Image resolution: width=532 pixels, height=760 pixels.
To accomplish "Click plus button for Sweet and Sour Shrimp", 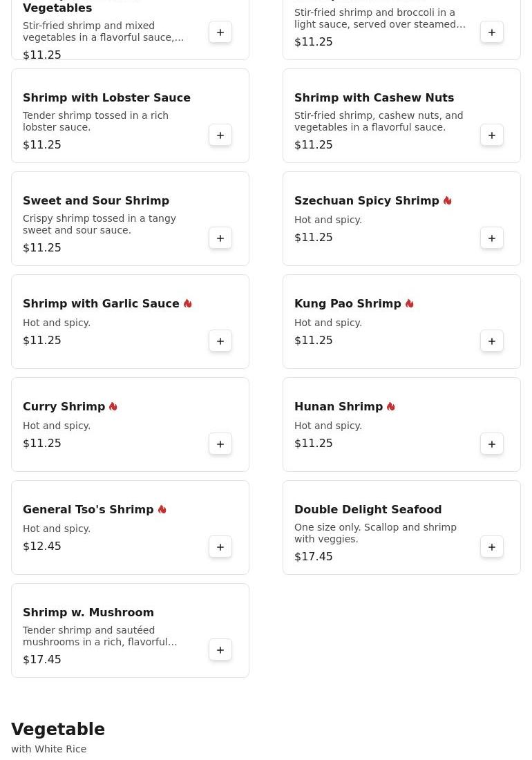I will (220, 238).
